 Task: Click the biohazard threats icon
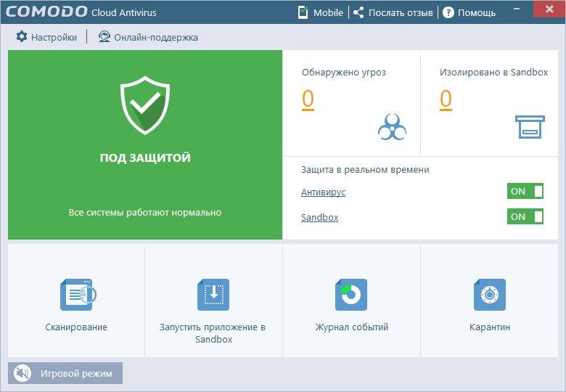tap(392, 127)
